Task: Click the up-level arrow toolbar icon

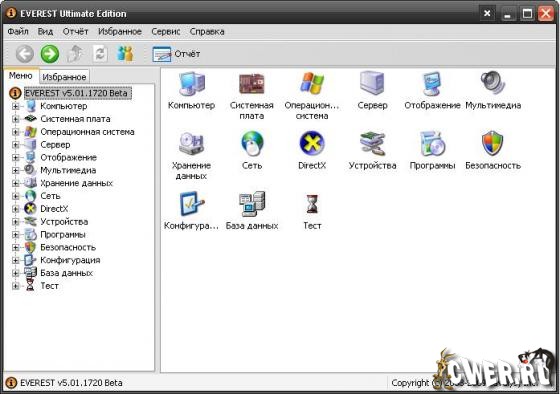Action: pyautogui.click(x=75, y=54)
